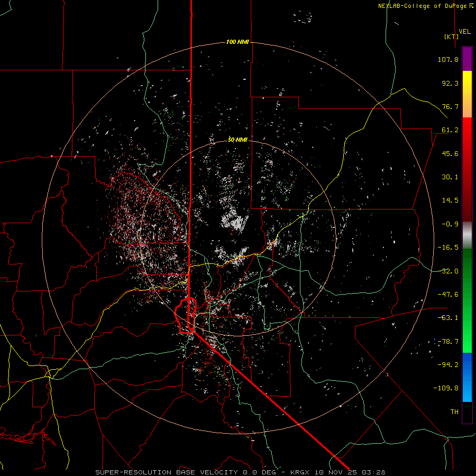The image size is (476, 476).
Task: Click the -32.0 value on velocity scale
Action: point(448,271)
